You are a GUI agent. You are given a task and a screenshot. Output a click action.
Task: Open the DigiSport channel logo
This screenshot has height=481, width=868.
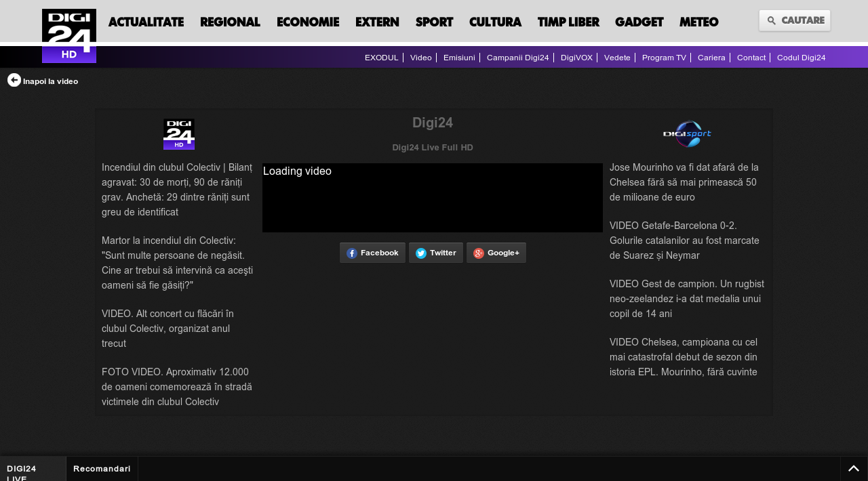coord(687,134)
